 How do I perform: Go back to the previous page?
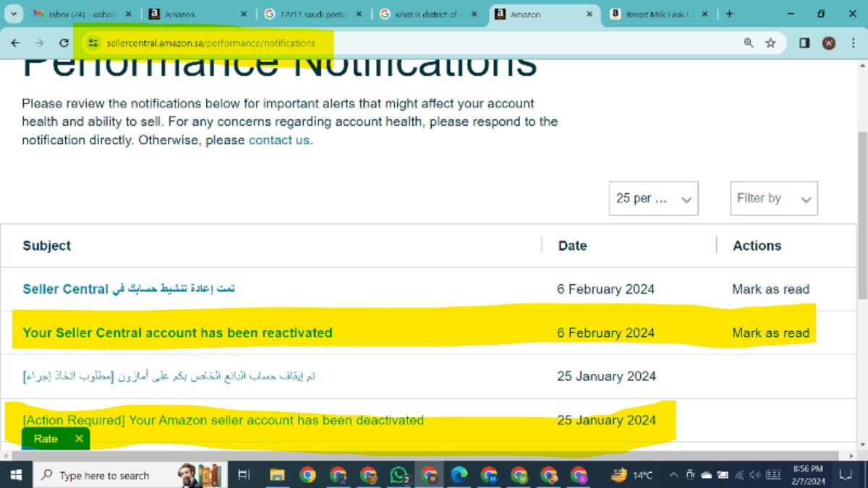tap(15, 43)
